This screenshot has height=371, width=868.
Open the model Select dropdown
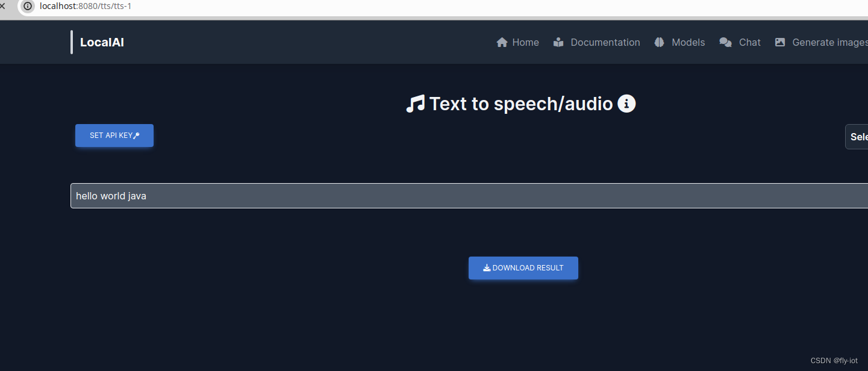[x=857, y=137]
